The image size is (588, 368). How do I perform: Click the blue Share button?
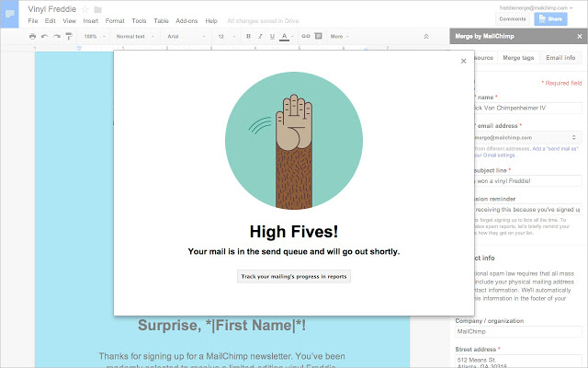[x=550, y=18]
